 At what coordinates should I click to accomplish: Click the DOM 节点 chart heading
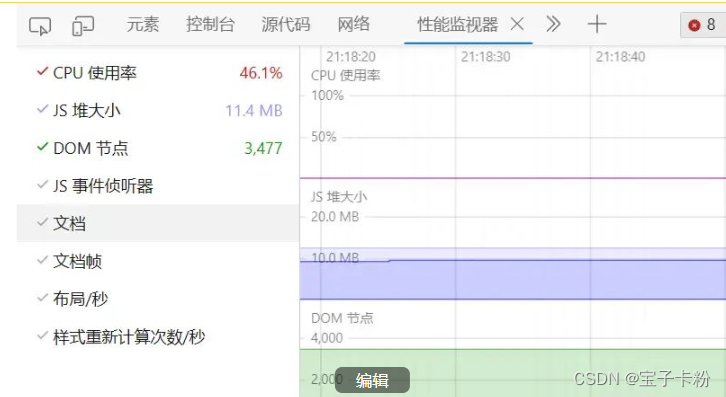[342, 318]
